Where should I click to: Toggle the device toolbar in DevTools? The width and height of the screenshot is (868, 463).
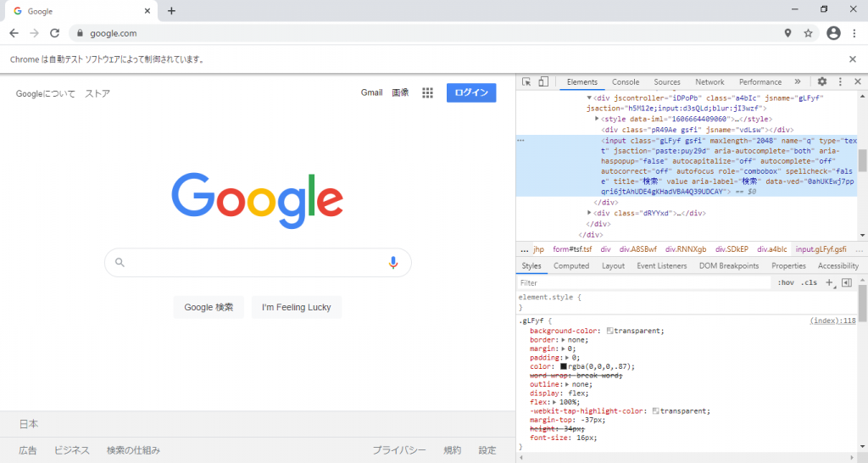pos(543,82)
